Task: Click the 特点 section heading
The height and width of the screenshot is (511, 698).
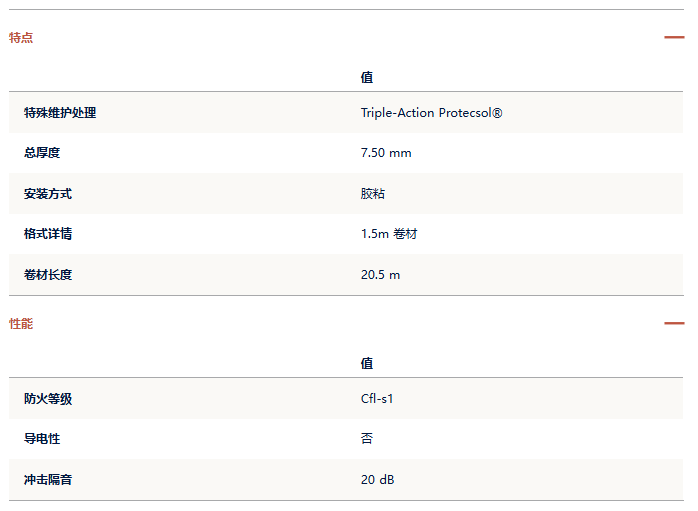Action: tap(21, 37)
